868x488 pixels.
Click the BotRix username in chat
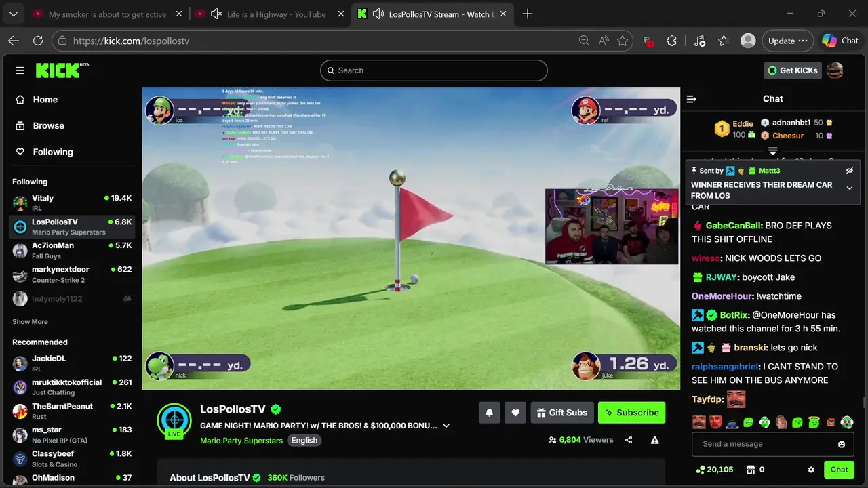tap(734, 315)
